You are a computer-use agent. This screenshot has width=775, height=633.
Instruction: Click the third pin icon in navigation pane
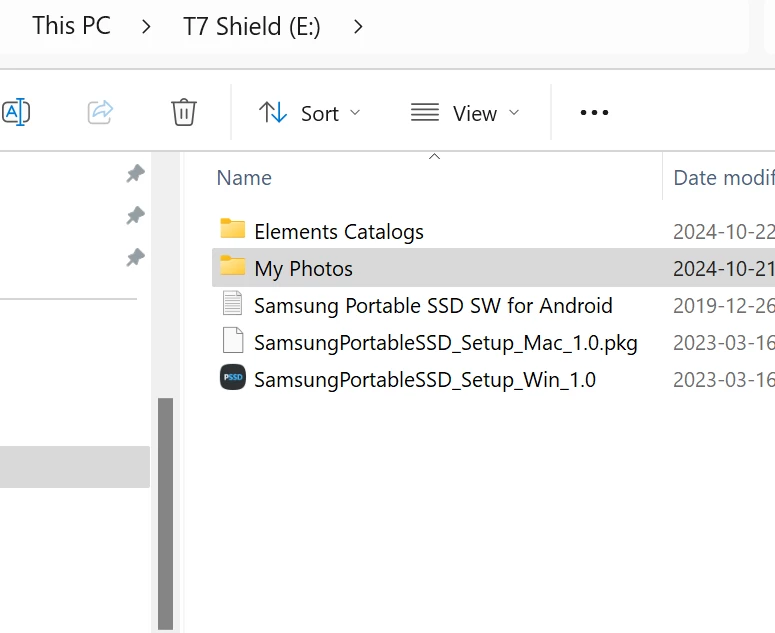[135, 257]
